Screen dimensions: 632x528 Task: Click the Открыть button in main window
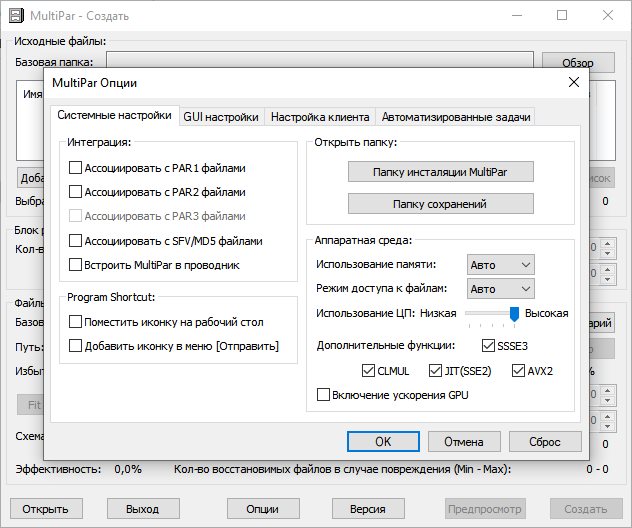pos(46,509)
